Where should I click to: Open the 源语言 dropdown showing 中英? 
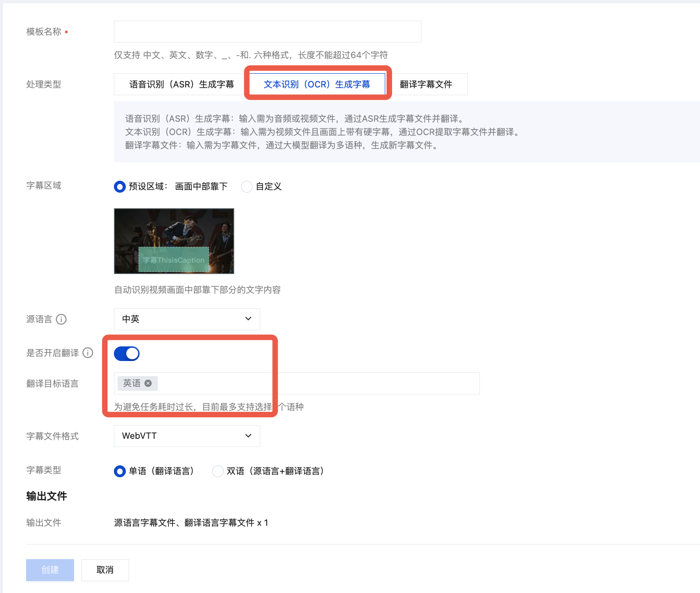pyautogui.click(x=187, y=319)
